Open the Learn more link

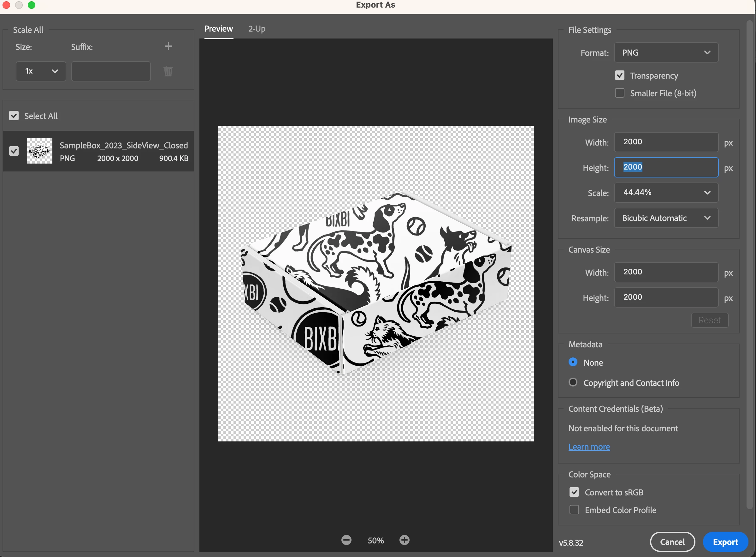coord(589,447)
